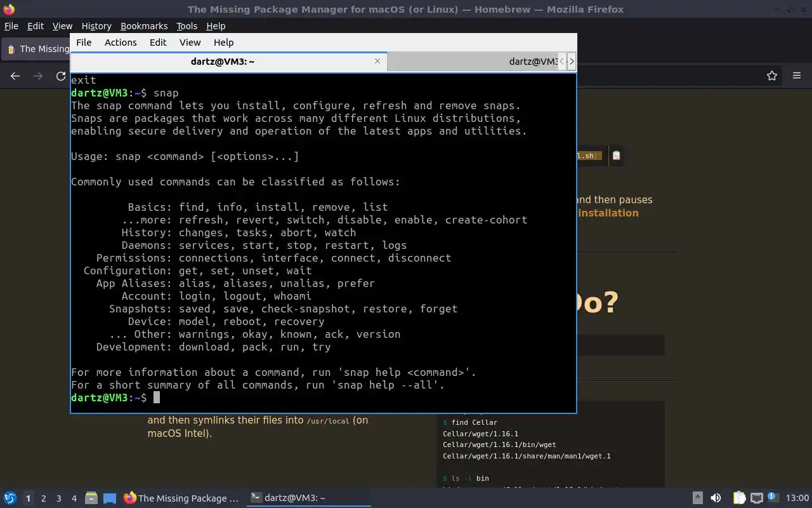Viewport: 812px width, 508px height.
Task: Click the 'Snapshots: saved, save' terminal line
Action: click(283, 309)
